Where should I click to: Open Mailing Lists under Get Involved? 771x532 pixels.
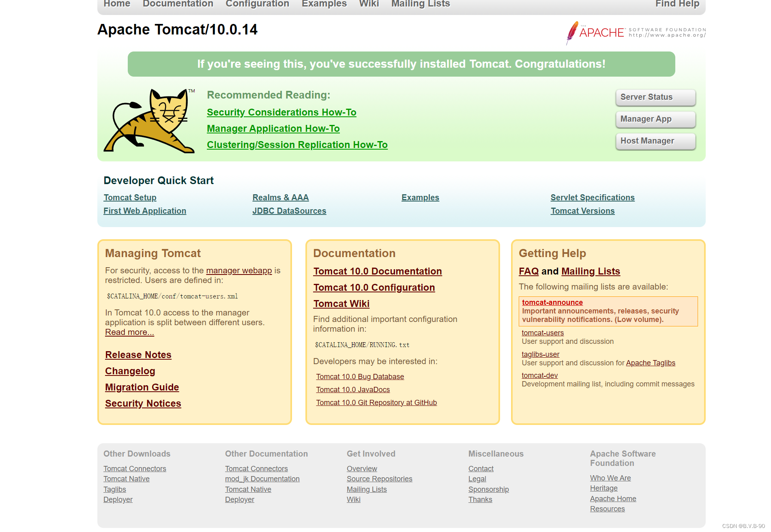pos(367,489)
